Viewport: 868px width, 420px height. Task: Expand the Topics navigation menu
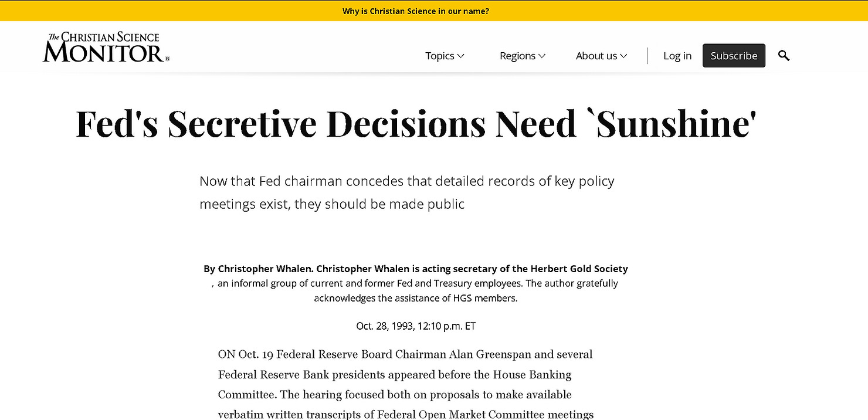click(x=440, y=56)
